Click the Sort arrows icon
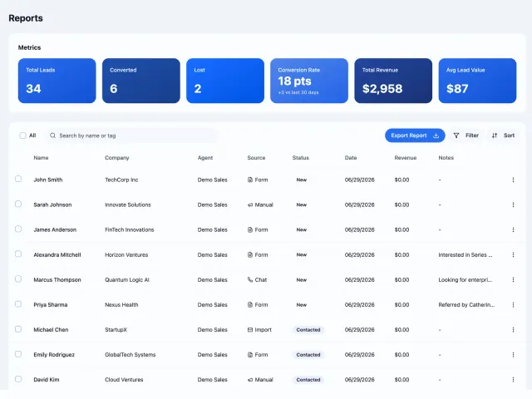This screenshot has width=532, height=399. [x=495, y=135]
